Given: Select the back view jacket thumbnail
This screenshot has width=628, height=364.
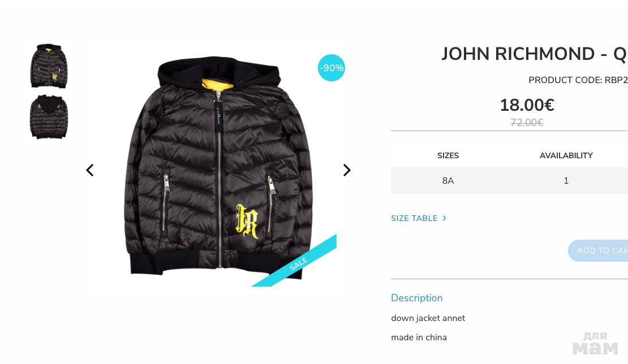Looking at the screenshot, I should pos(49,117).
